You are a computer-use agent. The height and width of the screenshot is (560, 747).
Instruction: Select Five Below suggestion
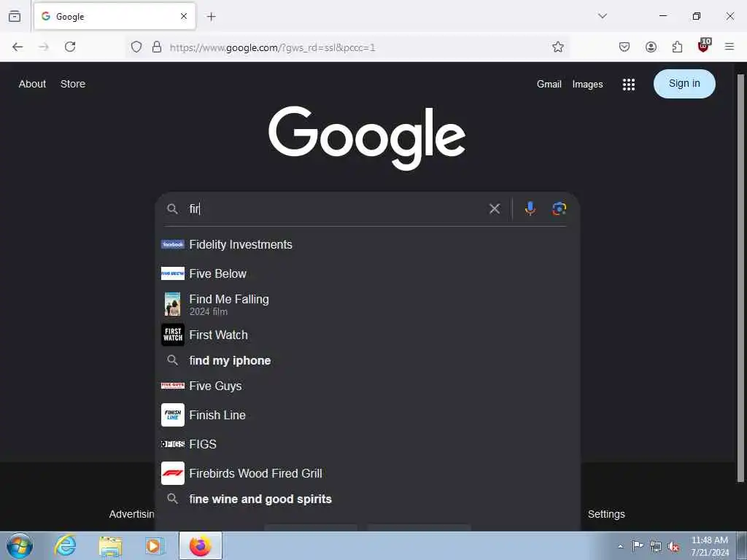click(x=367, y=273)
